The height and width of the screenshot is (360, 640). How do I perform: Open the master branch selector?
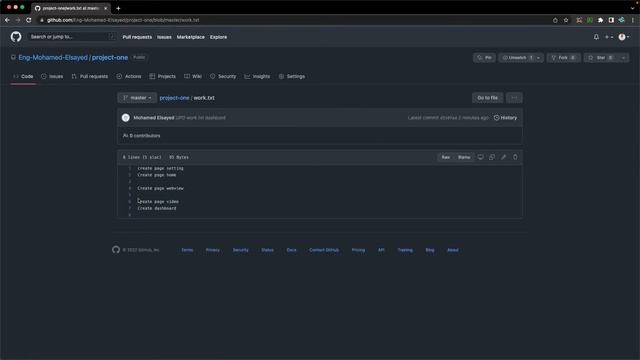pyautogui.click(x=137, y=98)
